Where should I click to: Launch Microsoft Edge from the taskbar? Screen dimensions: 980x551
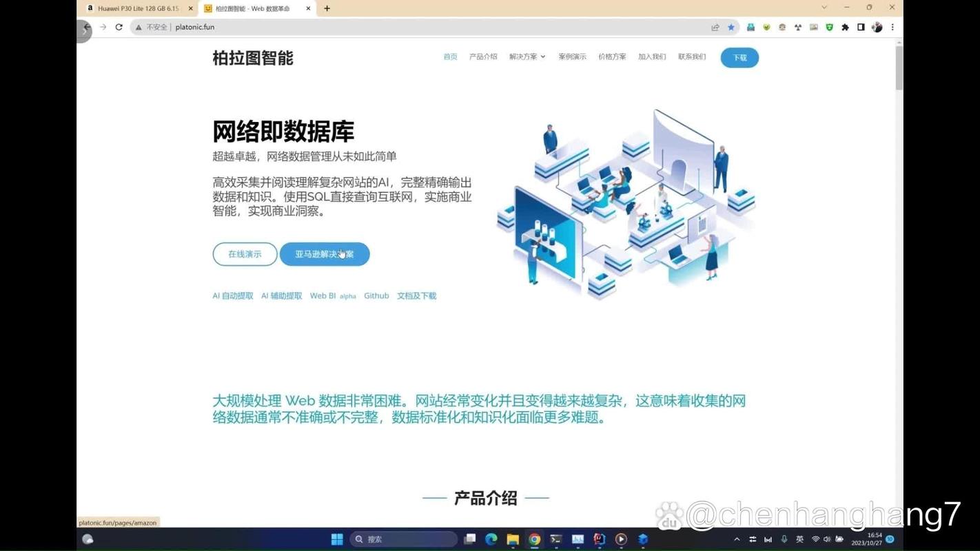(491, 539)
